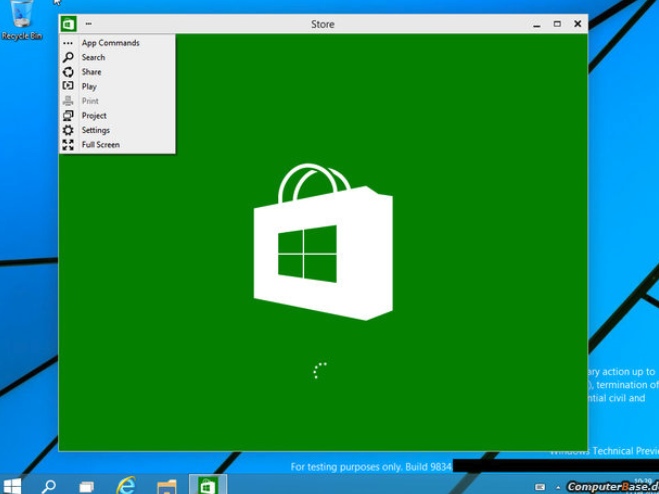Select Share in the app commands menu
659x494 pixels.
coord(91,72)
